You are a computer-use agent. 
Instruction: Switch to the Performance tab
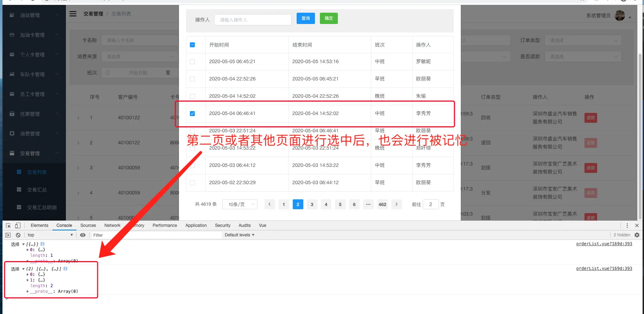point(165,225)
